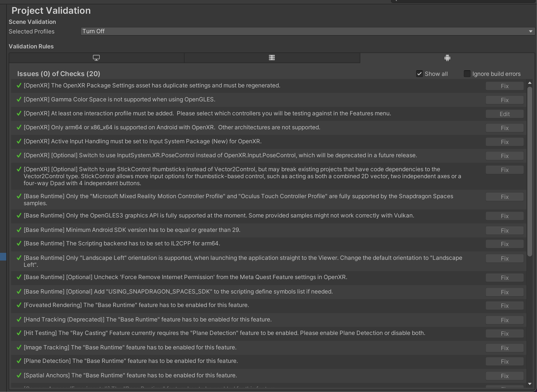Switch to the Android platform tab
This screenshot has height=392, width=537.
(x=447, y=58)
